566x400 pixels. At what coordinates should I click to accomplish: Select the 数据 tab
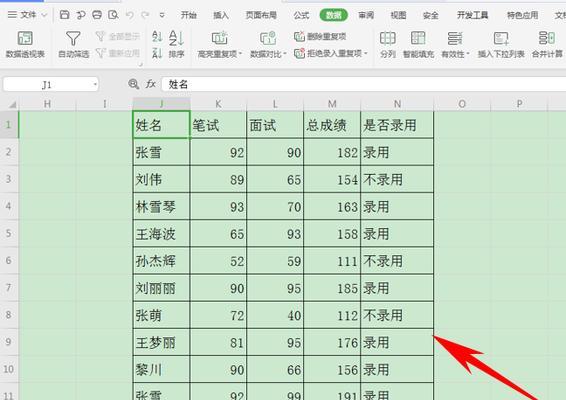pos(334,15)
